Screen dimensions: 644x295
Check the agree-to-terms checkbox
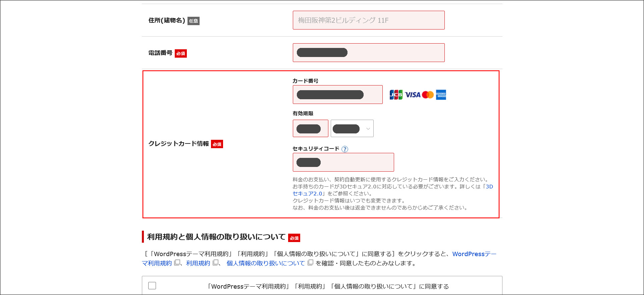[x=152, y=286]
